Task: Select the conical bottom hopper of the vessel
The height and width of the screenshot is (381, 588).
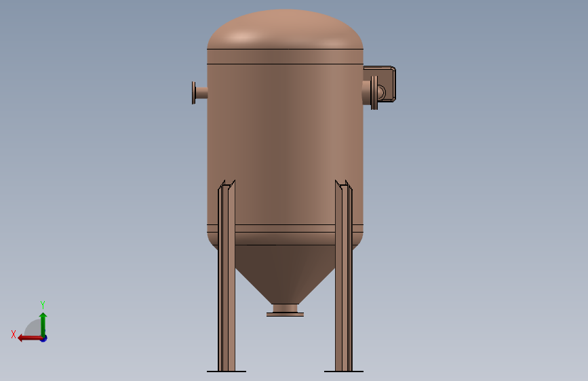Action: pos(285,274)
